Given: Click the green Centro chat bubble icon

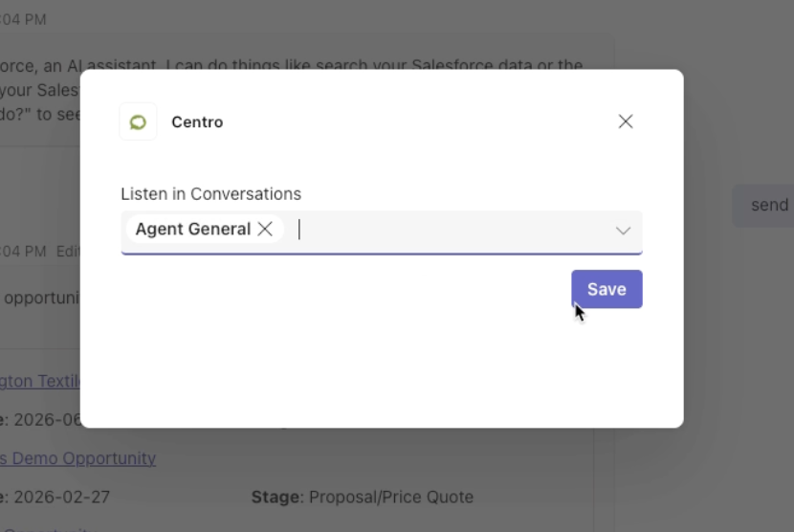Looking at the screenshot, I should (138, 122).
